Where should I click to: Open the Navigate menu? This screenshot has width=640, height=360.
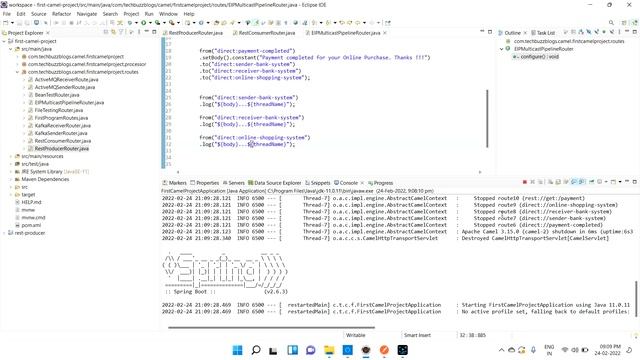pyautogui.click(x=87, y=14)
